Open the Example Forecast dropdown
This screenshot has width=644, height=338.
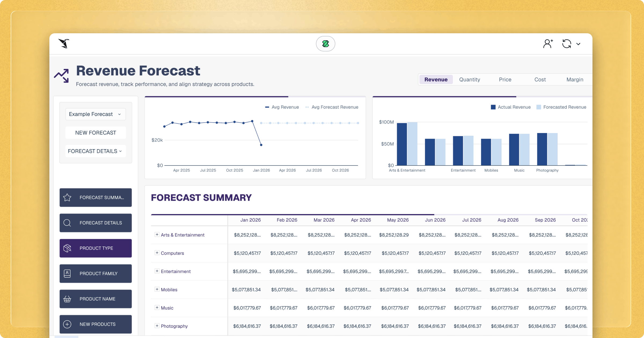tap(95, 114)
